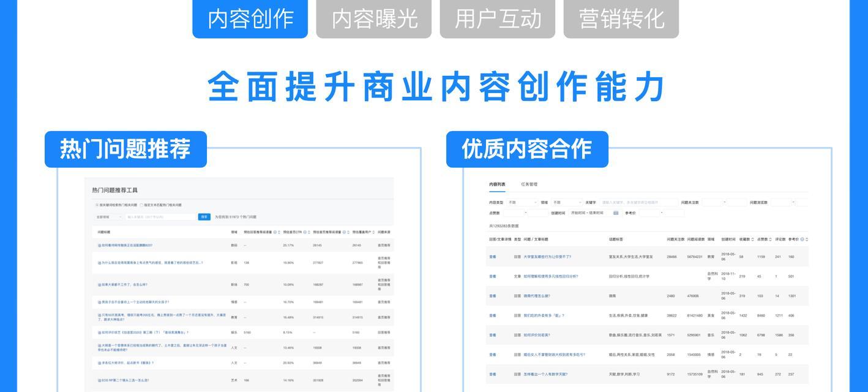The width and height of the screenshot is (868, 392).
Task: Click 查看 for 如何理解和使用多元线性回归分析
Action: tap(493, 276)
